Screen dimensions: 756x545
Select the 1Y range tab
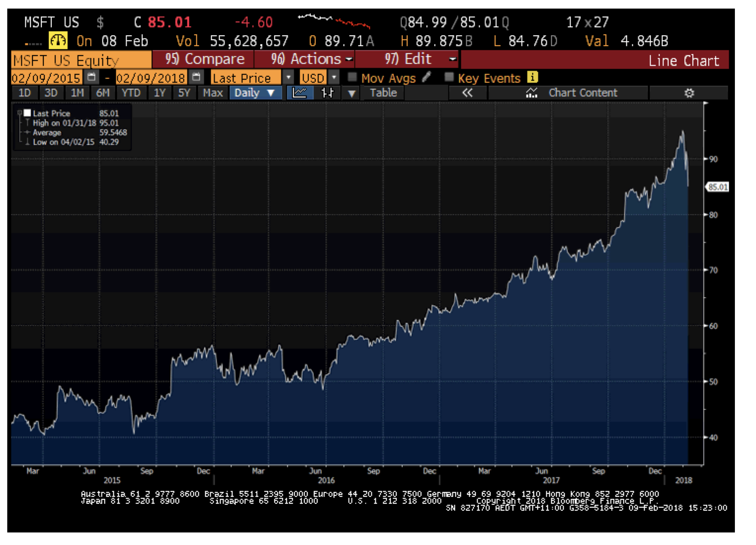pyautogui.click(x=159, y=93)
